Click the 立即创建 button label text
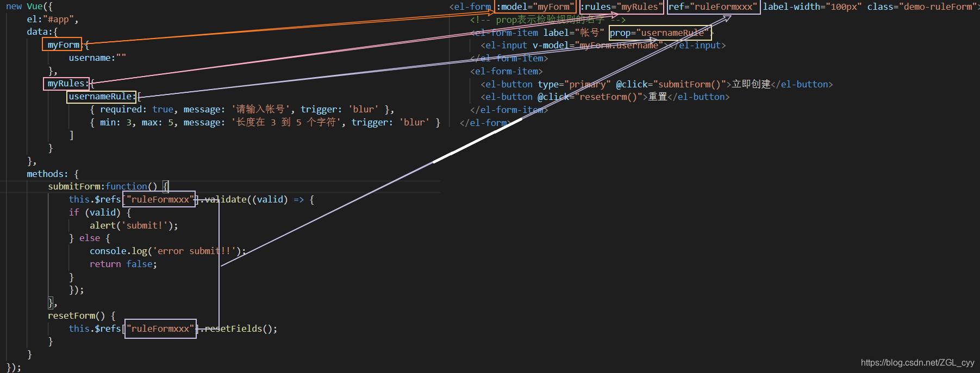This screenshot has width=980, height=373. click(751, 84)
